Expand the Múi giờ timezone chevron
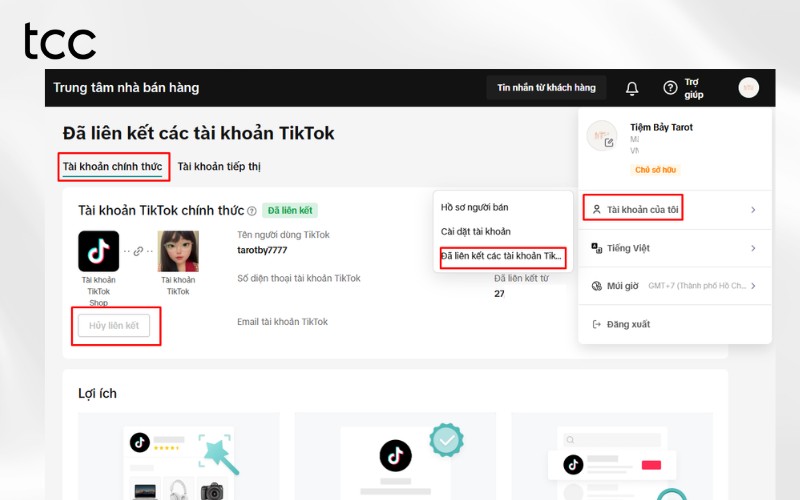Viewport: 800px width, 500px height. [x=753, y=286]
